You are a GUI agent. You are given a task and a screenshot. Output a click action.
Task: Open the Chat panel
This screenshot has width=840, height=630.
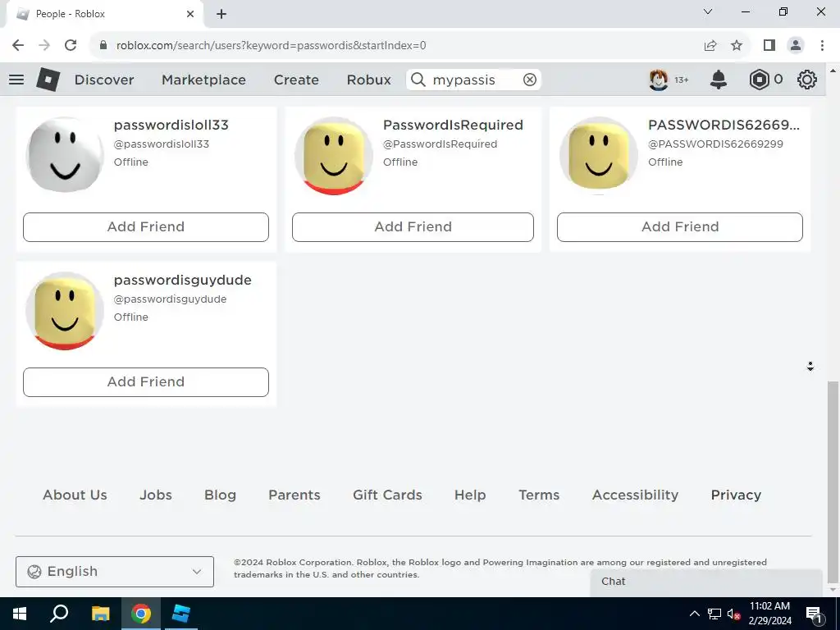[x=706, y=582]
